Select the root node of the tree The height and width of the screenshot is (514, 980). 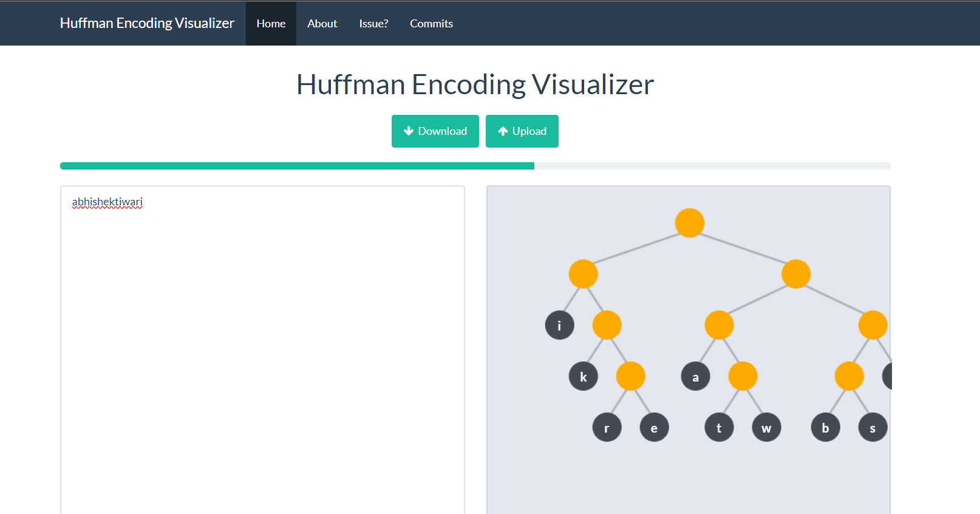click(690, 223)
